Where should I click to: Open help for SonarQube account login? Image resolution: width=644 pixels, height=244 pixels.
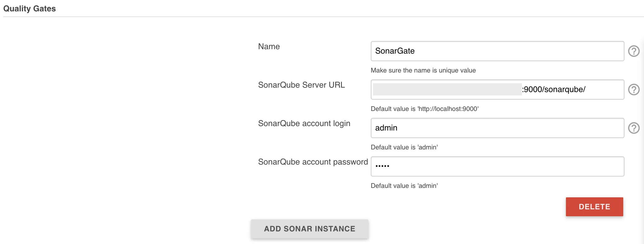634,128
